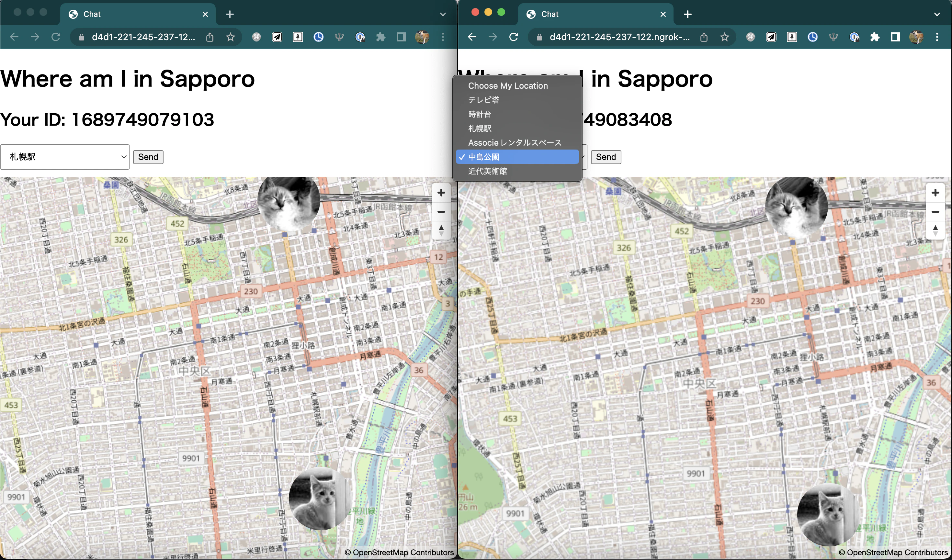This screenshot has width=952, height=560.
Task: Reload the page in right browser window
Action: [x=514, y=37]
